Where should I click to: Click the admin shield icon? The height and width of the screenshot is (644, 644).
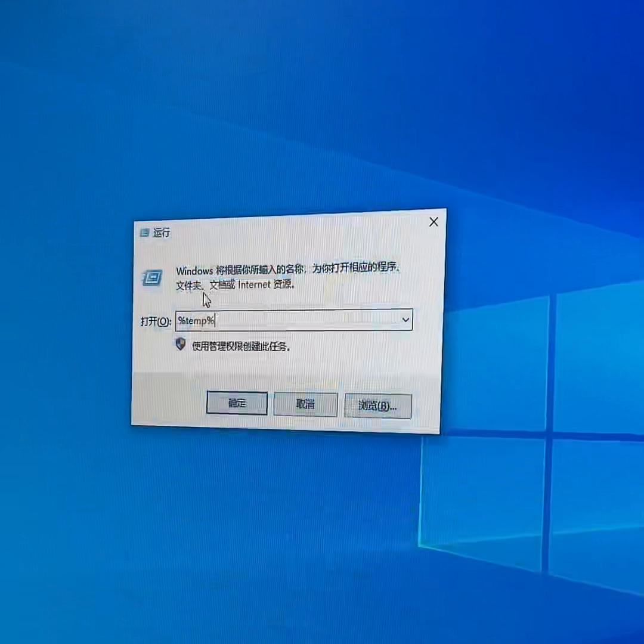[180, 344]
